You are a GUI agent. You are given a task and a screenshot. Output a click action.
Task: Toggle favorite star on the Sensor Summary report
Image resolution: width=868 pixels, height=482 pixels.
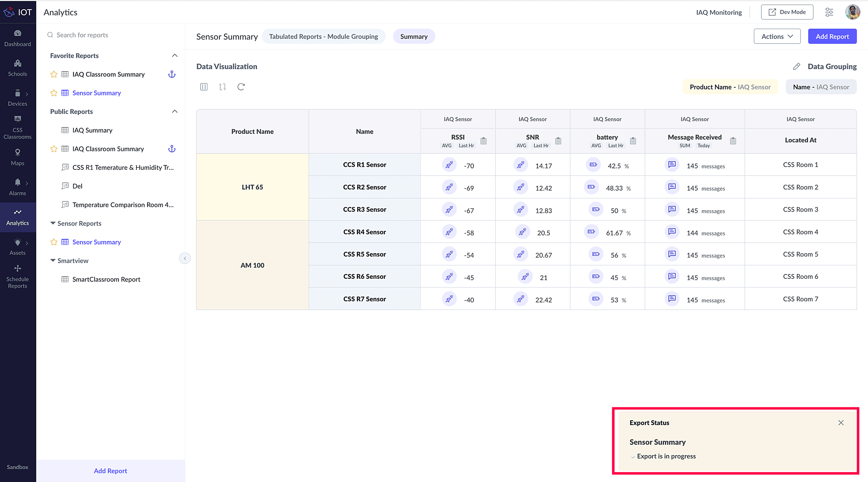54,93
